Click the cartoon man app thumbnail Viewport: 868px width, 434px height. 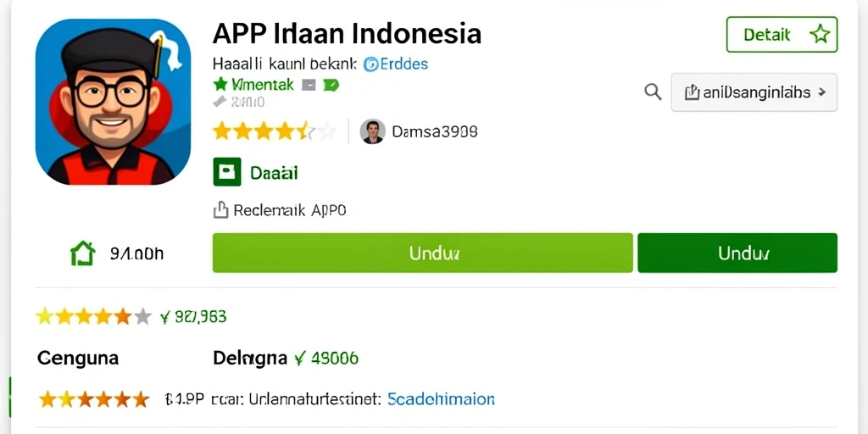tap(113, 102)
